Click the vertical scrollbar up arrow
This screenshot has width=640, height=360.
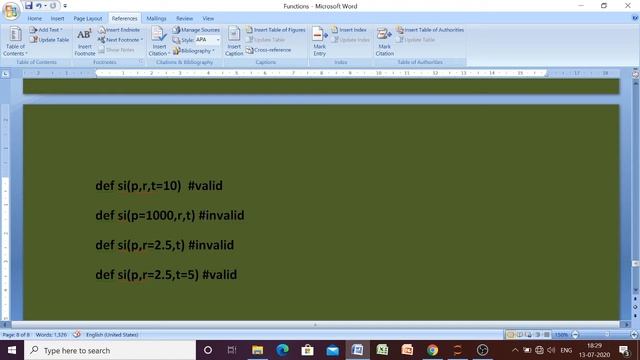coord(636,83)
